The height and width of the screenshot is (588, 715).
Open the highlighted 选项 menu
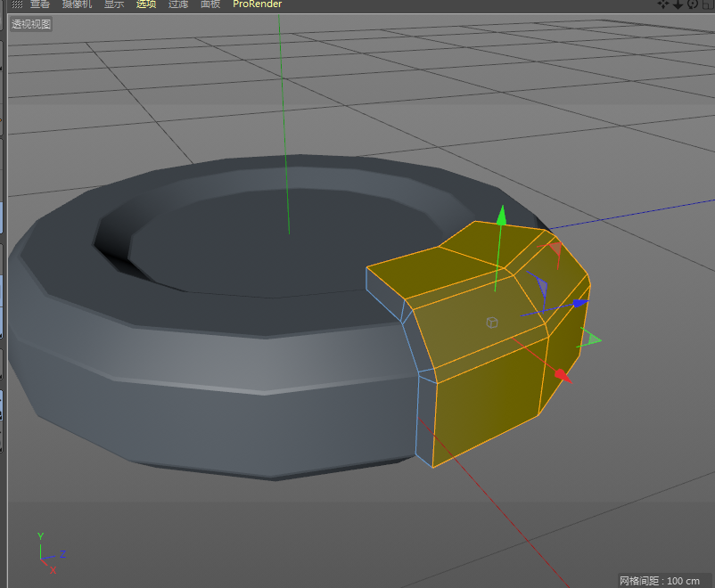[x=146, y=4]
